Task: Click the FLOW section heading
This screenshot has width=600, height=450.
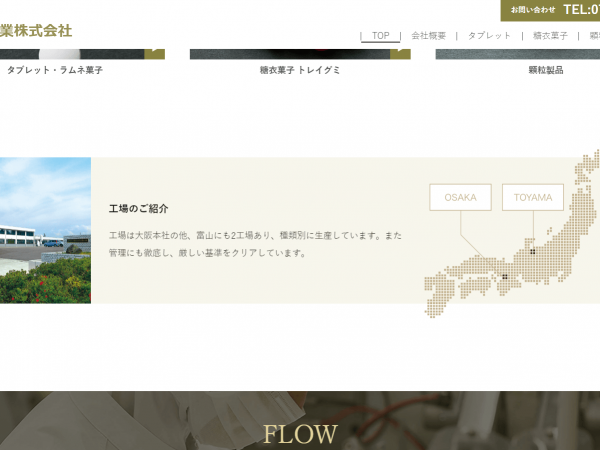Action: click(300, 434)
